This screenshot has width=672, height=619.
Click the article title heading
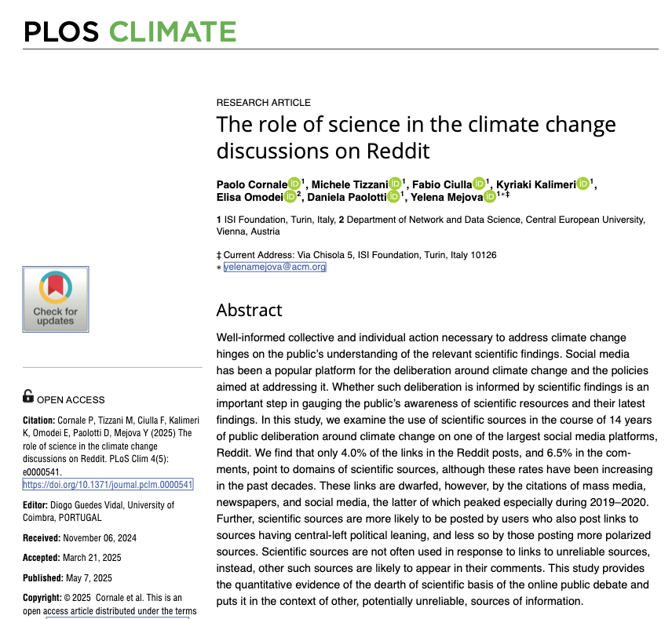click(x=416, y=137)
